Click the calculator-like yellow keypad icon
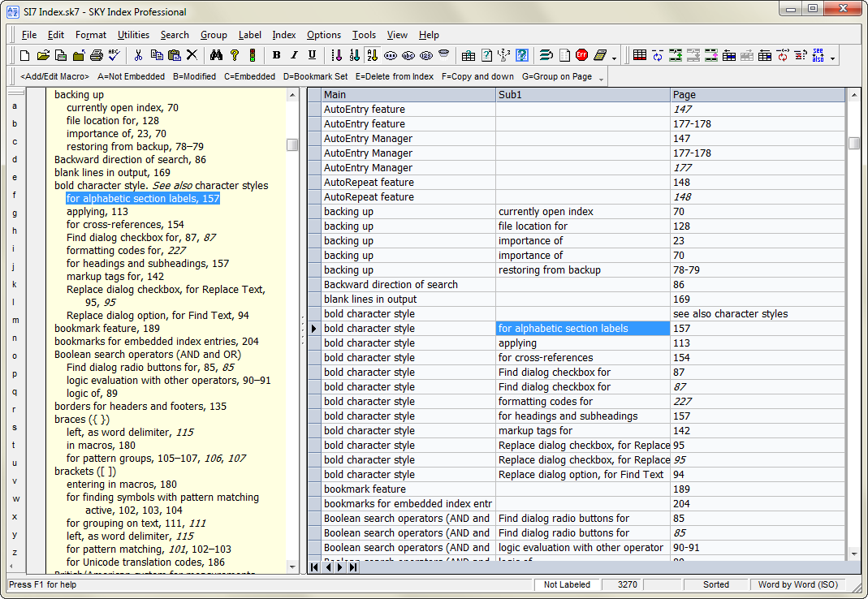This screenshot has width=868, height=599. tap(600, 55)
